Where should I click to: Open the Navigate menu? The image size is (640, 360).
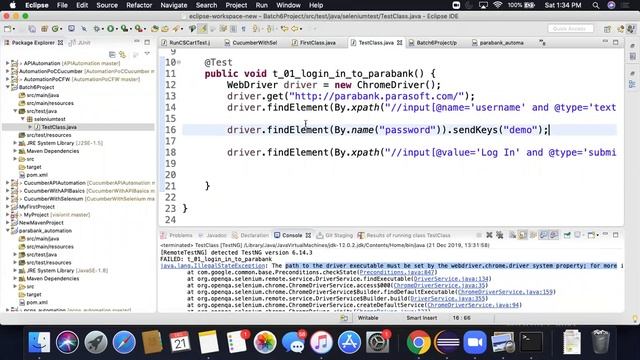point(173,5)
